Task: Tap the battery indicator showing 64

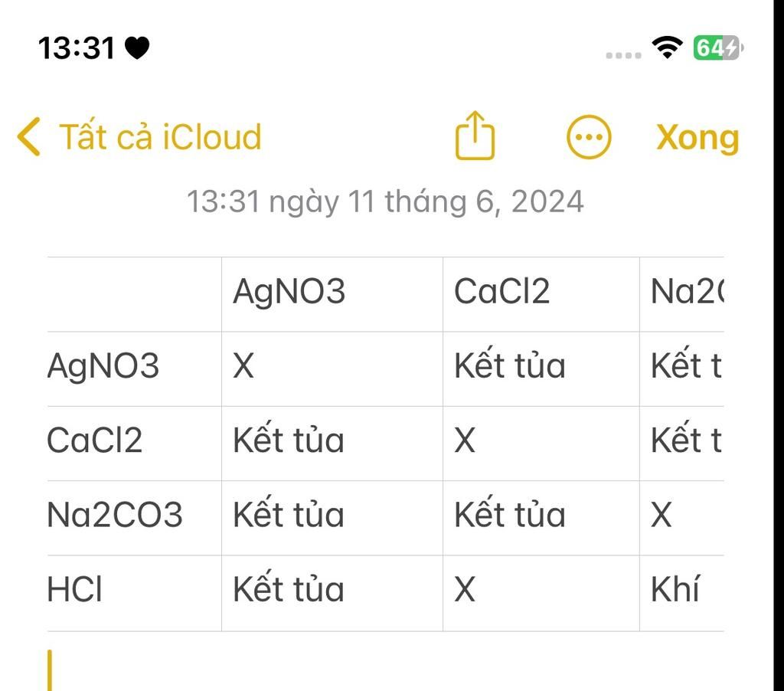Action: 717,48
